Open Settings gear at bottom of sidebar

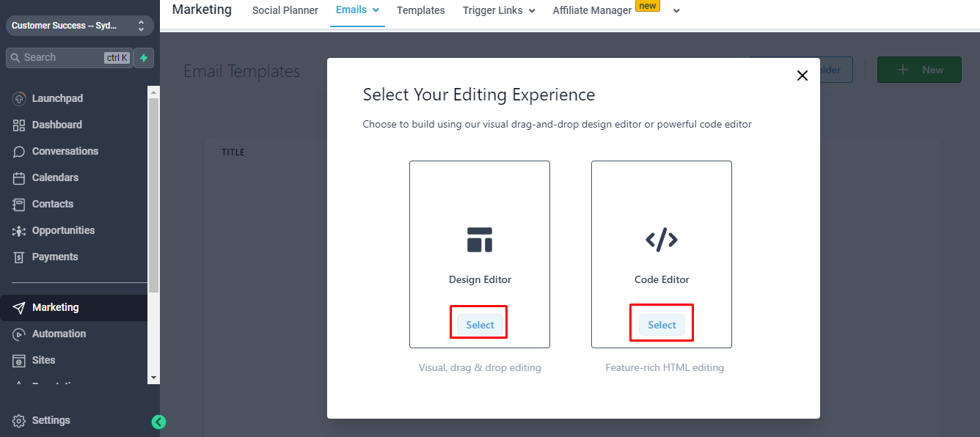click(x=19, y=421)
